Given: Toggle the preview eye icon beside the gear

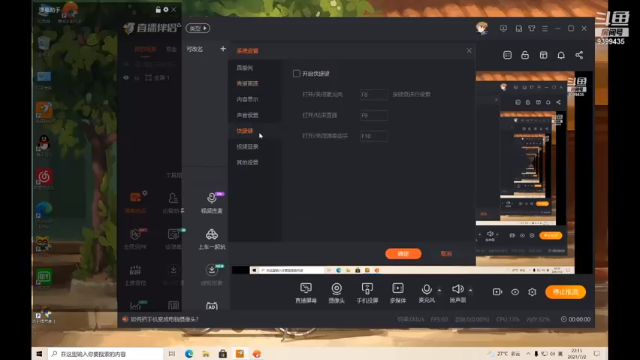Looking at the screenshot, I should click(515, 292).
